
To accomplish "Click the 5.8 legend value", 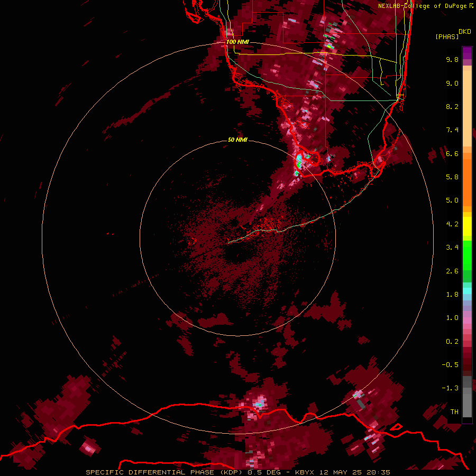I will 452,177.
